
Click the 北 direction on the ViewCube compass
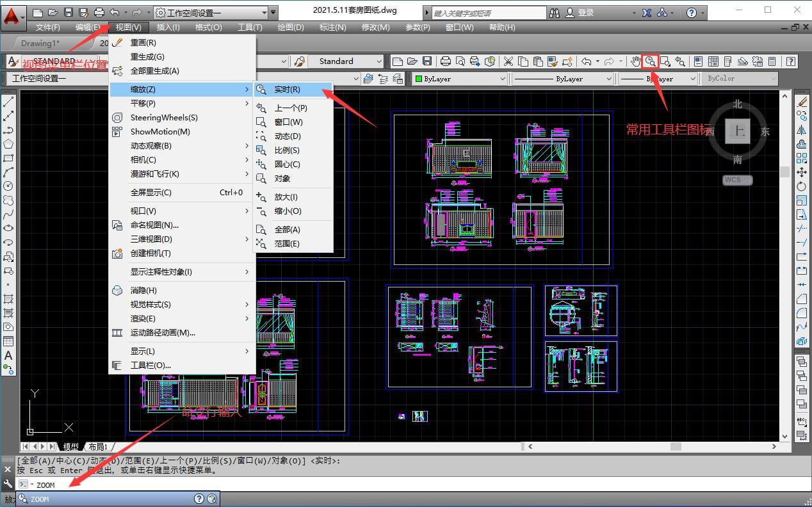point(738,104)
